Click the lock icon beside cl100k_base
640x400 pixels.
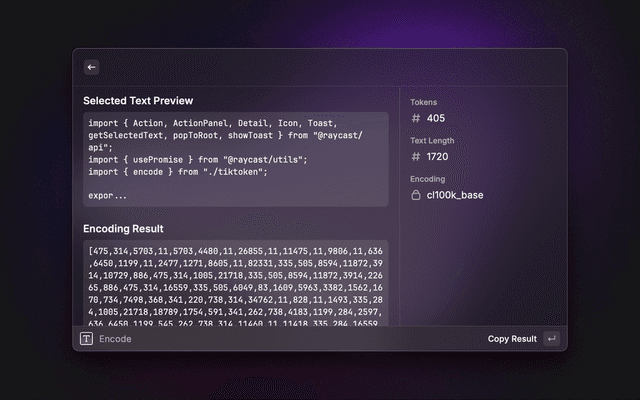pos(416,195)
